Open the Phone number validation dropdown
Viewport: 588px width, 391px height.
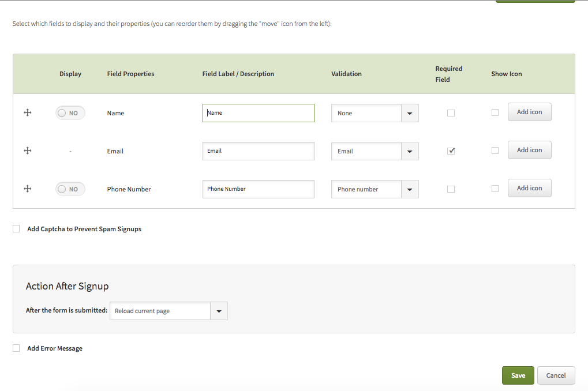374,189
